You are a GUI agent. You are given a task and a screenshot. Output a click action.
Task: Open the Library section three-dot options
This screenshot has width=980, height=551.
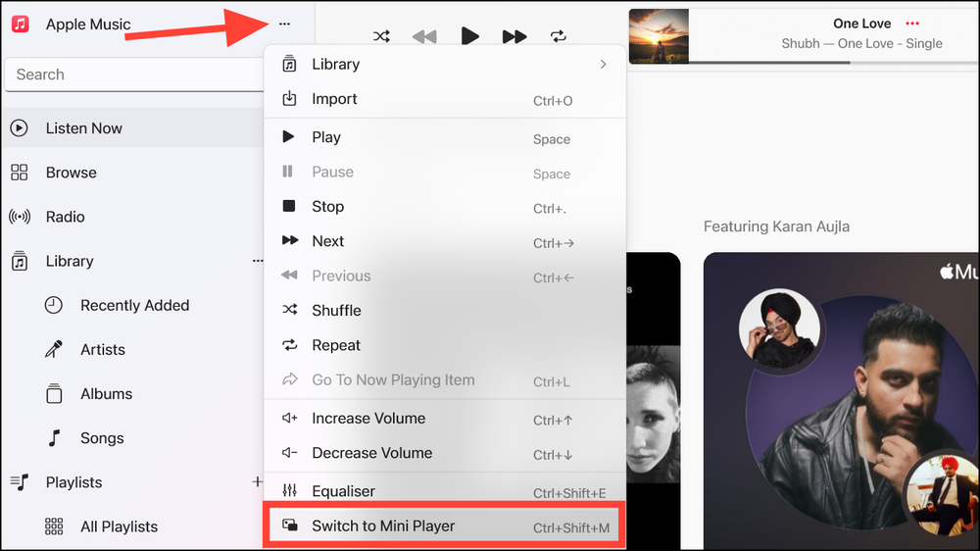click(x=258, y=261)
